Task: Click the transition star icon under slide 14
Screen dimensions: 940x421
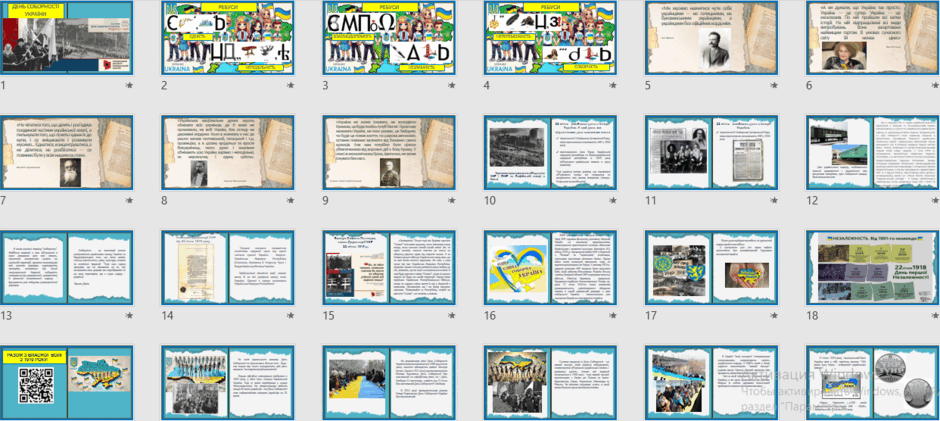Action: (x=291, y=315)
